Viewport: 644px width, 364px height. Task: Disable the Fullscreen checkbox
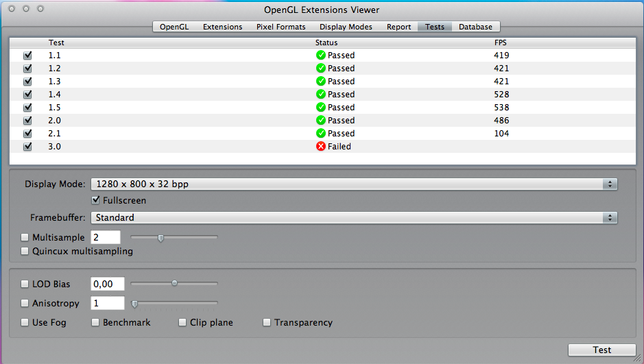(x=95, y=200)
